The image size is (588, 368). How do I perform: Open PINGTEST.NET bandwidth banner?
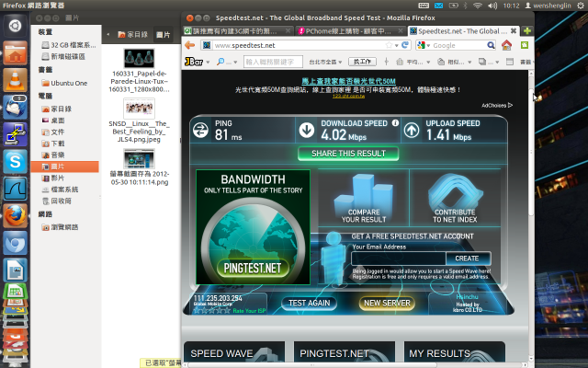click(254, 227)
